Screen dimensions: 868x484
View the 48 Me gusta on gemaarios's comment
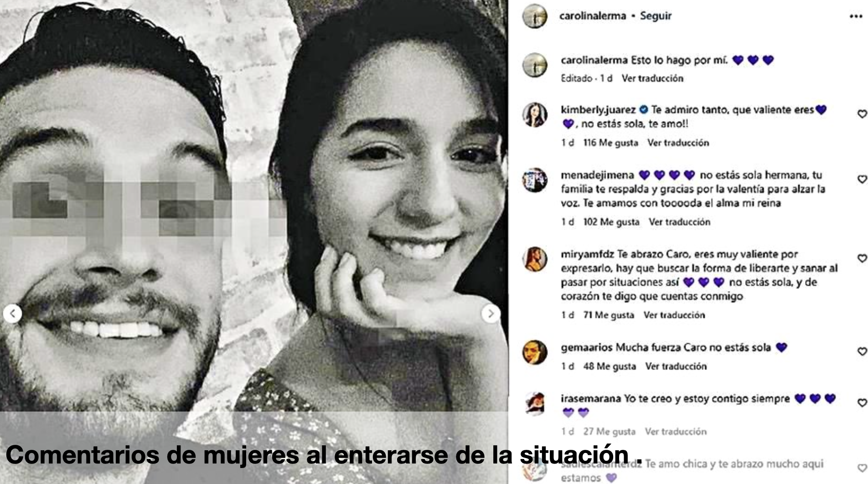[x=610, y=366]
